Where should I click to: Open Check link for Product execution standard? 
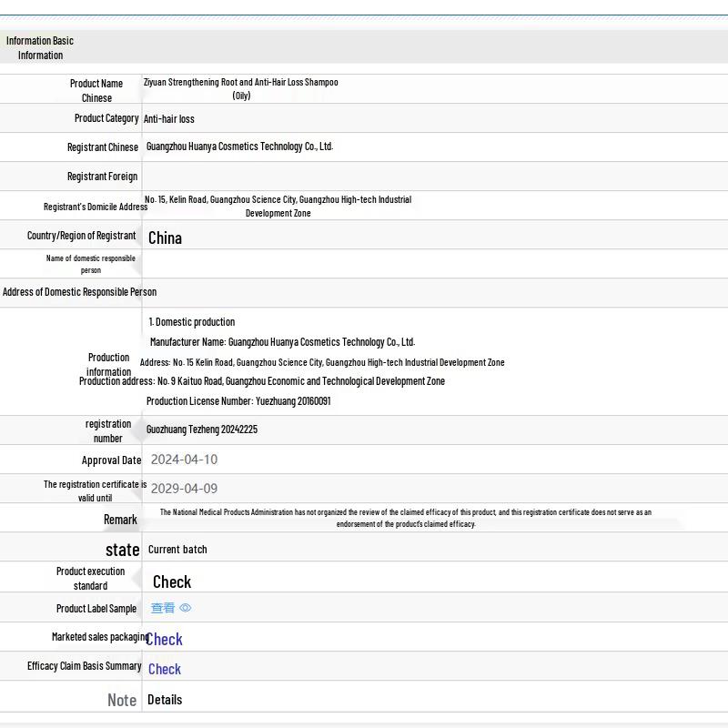[x=172, y=581]
